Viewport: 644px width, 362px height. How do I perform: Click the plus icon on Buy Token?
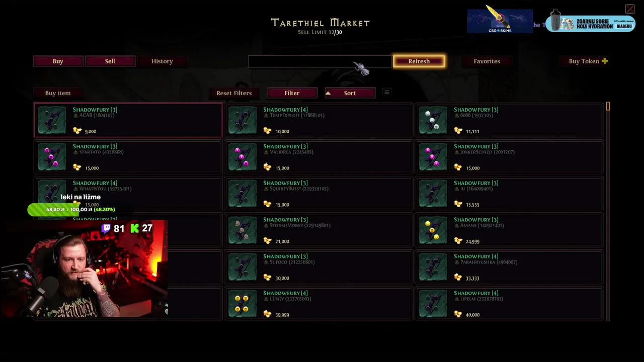pos(605,61)
